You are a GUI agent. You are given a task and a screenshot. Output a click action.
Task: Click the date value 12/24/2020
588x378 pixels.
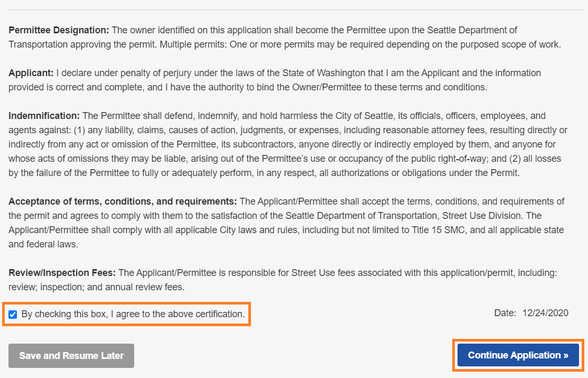click(545, 313)
